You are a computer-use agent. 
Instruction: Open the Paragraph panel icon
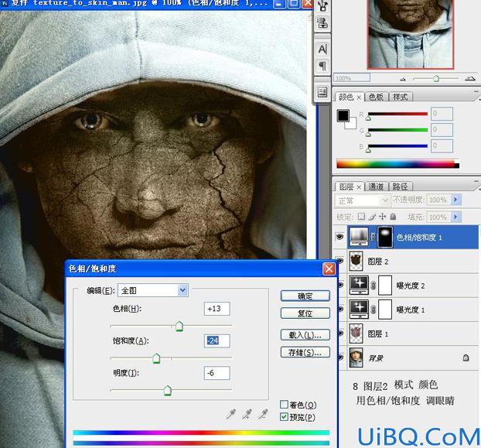pos(322,66)
